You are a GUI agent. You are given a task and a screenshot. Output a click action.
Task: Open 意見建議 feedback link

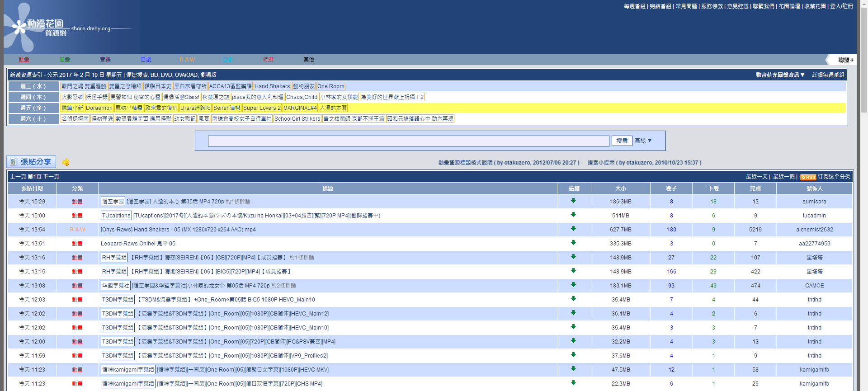[738, 6]
